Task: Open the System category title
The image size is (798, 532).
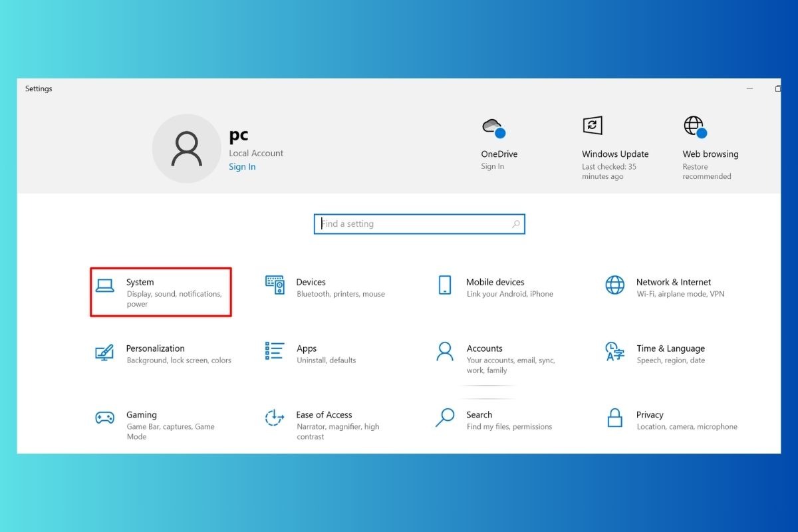Action: (140, 282)
